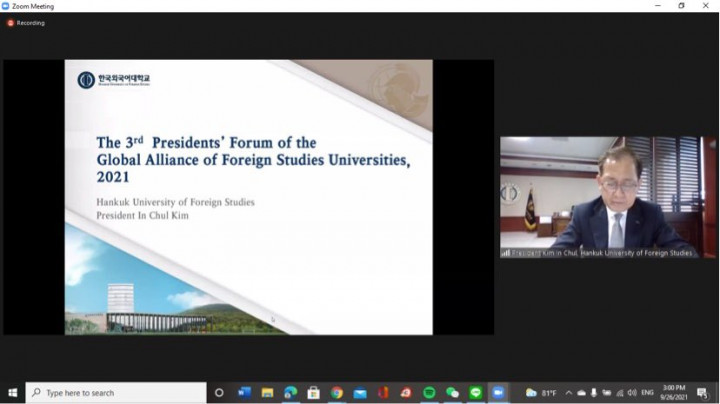Image resolution: width=720 pixels, height=404 pixels.
Task: Click the 'Type here to search' box
Action: coord(116,393)
